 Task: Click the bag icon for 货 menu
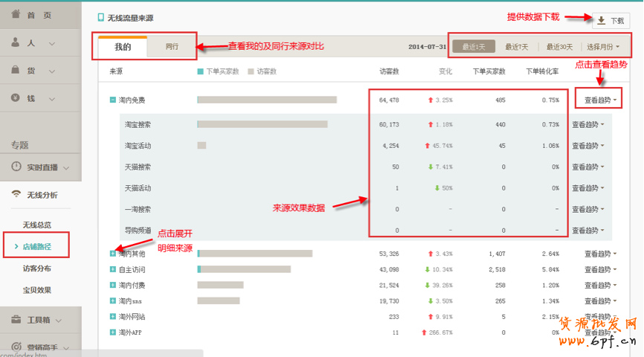pos(15,69)
